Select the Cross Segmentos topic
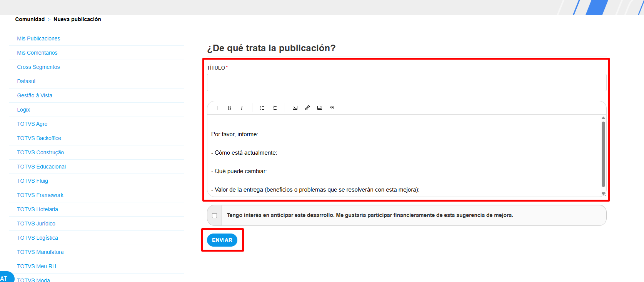This screenshot has height=282, width=644. (38, 67)
